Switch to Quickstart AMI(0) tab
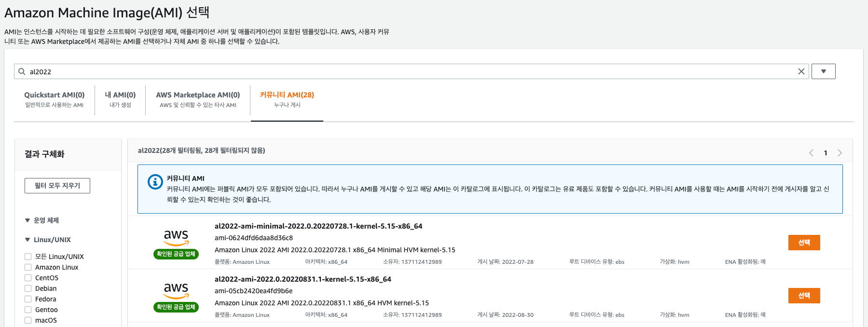This screenshot has width=868, height=327. pyautogui.click(x=55, y=99)
